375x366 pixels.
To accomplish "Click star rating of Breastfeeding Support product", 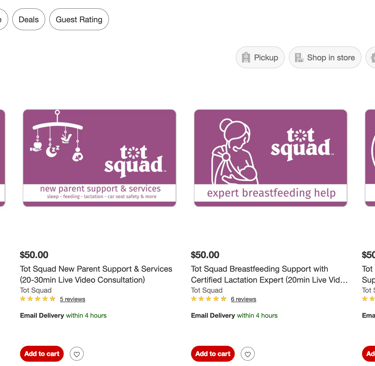I will 209,299.
